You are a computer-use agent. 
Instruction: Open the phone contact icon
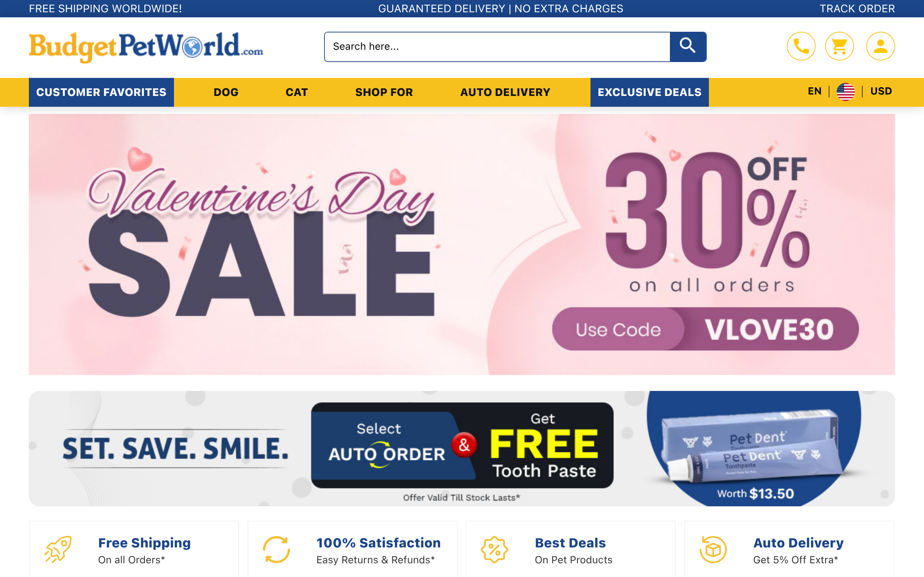coord(801,46)
